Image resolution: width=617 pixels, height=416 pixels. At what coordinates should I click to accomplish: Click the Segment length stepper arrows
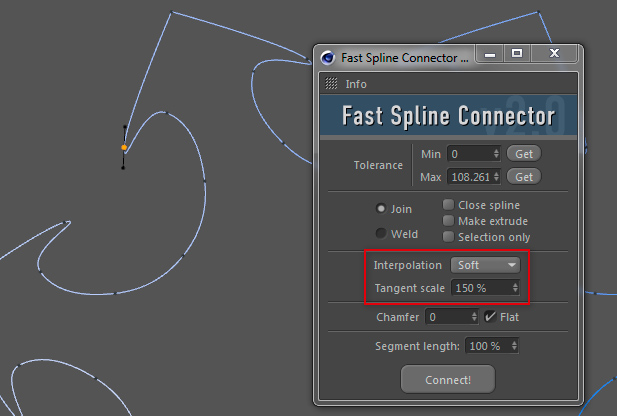click(x=514, y=346)
